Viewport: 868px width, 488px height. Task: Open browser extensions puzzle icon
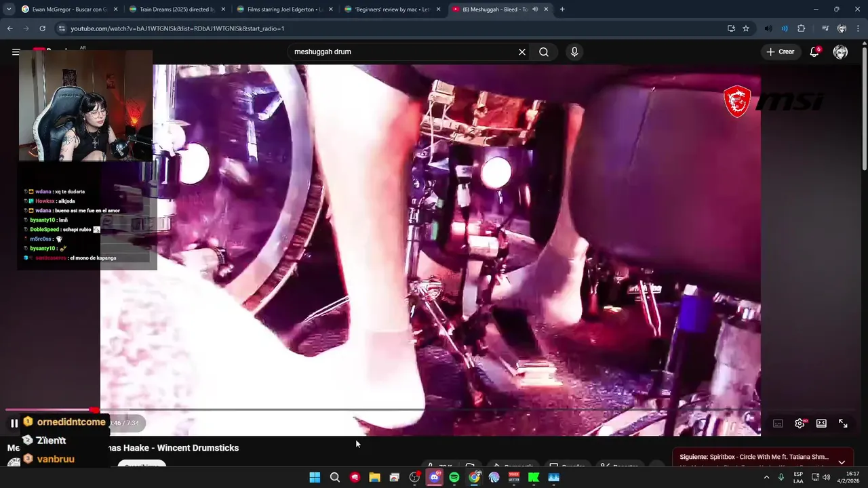[802, 28]
